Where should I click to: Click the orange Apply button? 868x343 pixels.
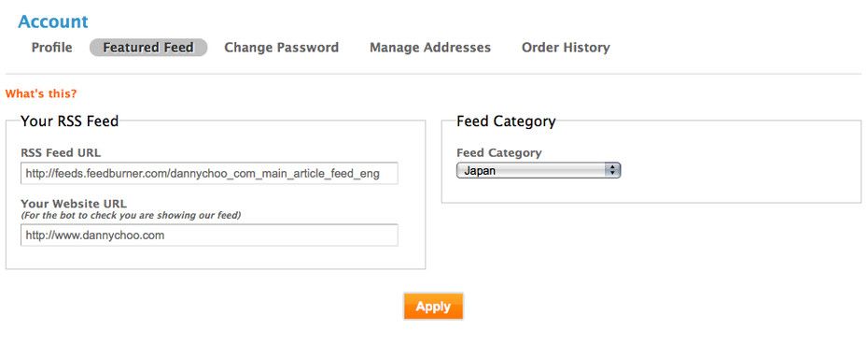(433, 307)
